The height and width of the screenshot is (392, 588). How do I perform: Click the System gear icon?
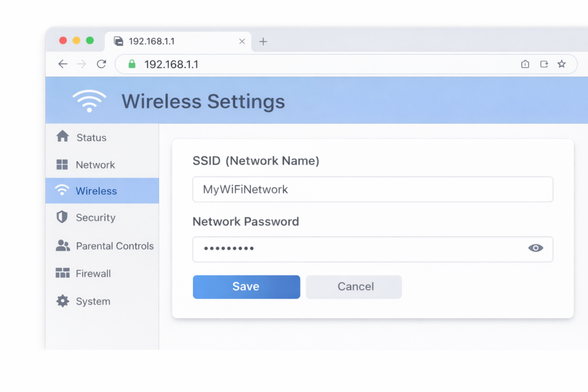63,301
